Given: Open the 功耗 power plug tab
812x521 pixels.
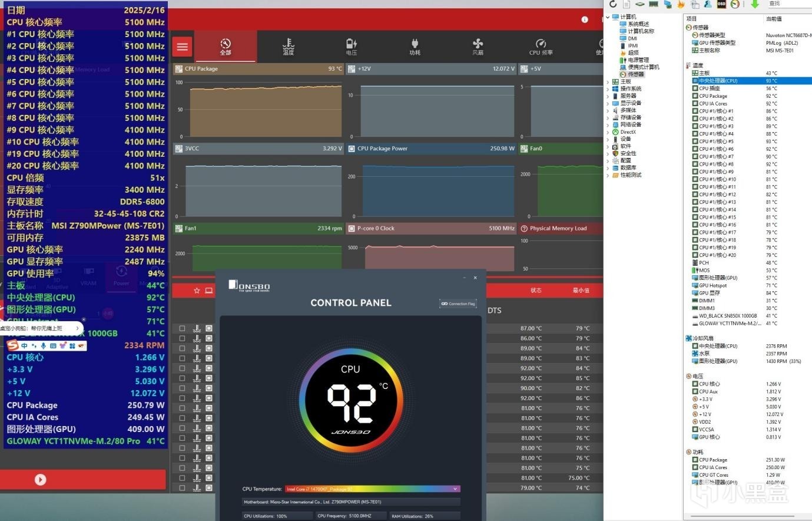Looking at the screenshot, I should [415, 47].
